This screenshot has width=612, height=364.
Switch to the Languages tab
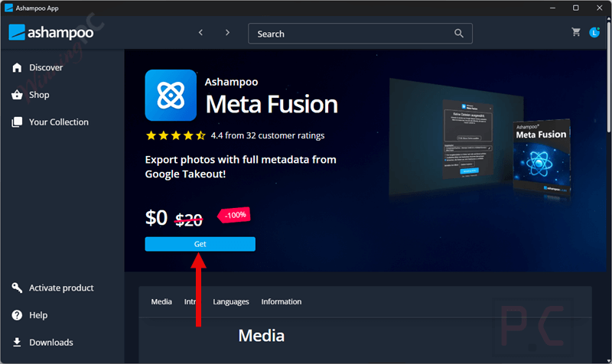click(x=231, y=301)
